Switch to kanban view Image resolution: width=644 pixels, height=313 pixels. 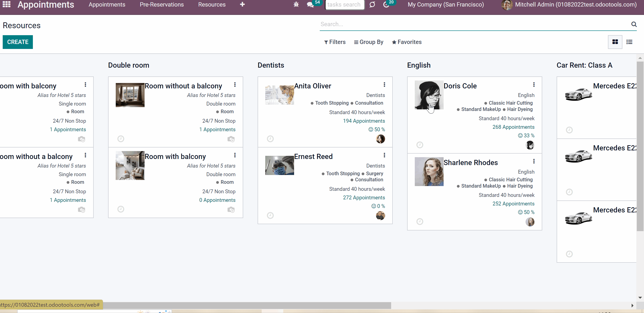pyautogui.click(x=615, y=42)
